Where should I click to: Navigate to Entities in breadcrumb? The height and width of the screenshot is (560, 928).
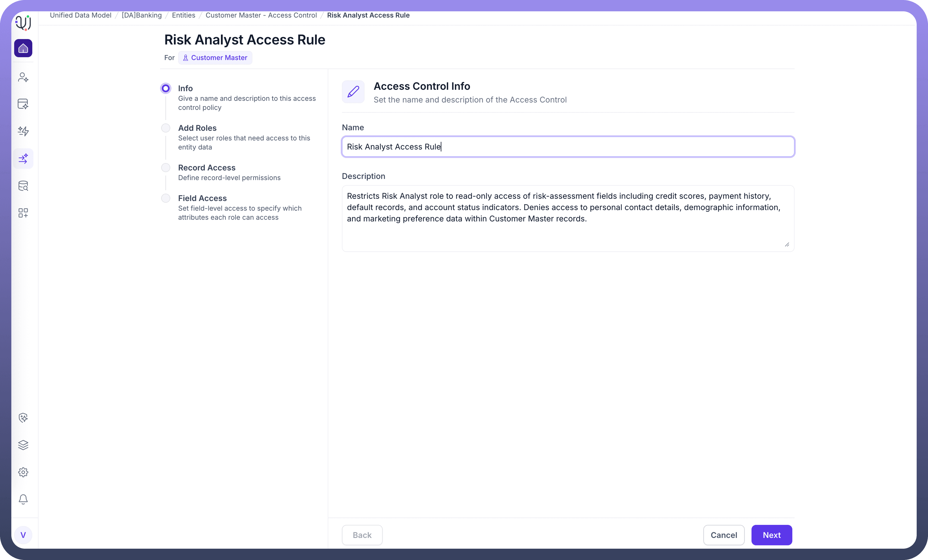point(183,15)
